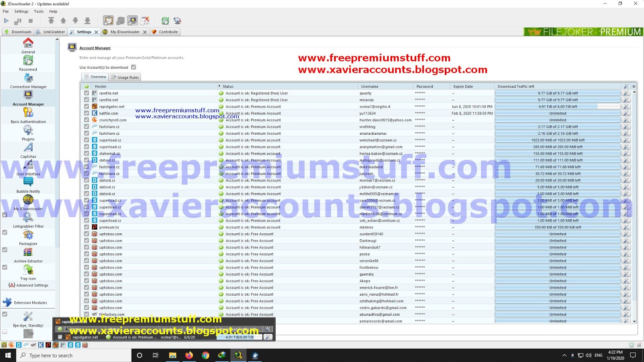
Task: Open Reconnect settings in sidebar
Action: [28, 63]
